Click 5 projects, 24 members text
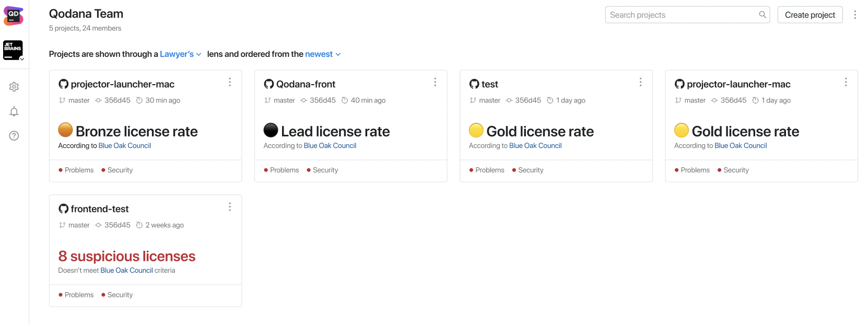 point(85,28)
